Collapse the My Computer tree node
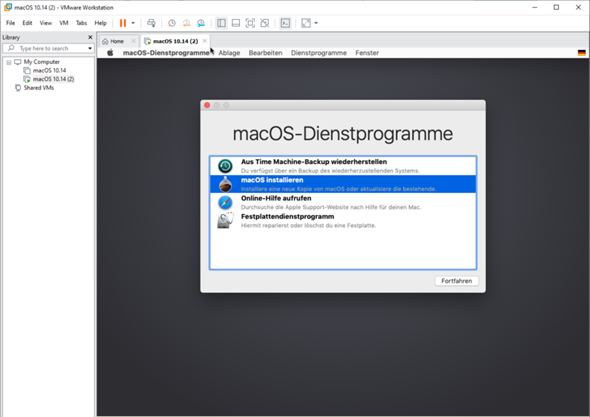Image resolution: width=590 pixels, height=417 pixels. coord(9,62)
